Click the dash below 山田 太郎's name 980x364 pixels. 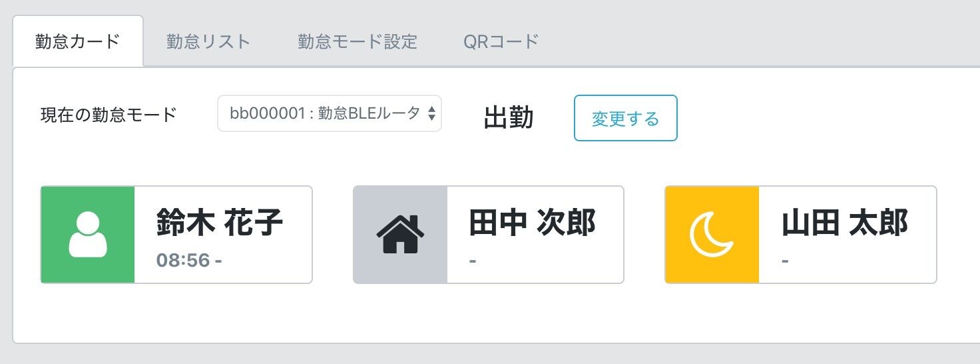click(786, 261)
